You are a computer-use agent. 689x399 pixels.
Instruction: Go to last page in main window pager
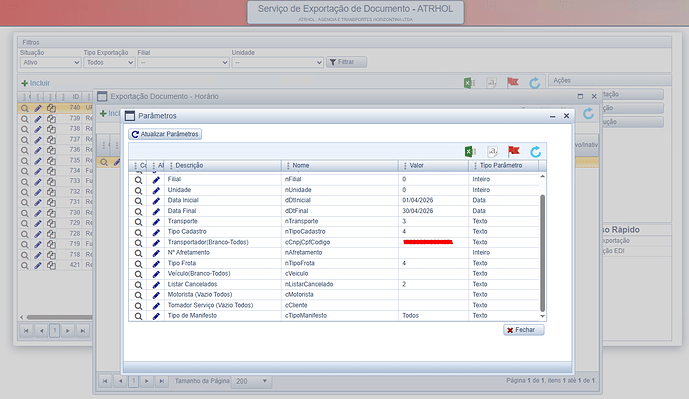(x=83, y=330)
